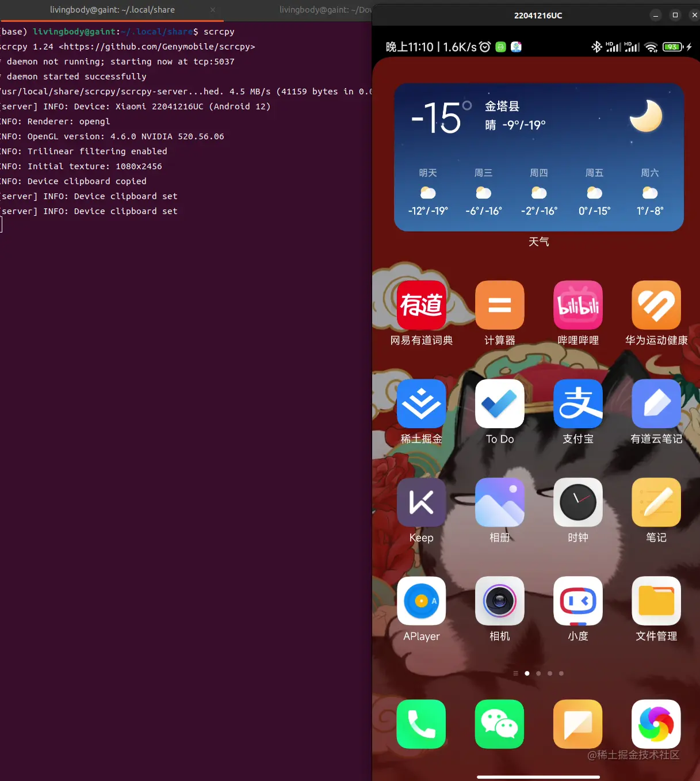Launch WeChat from the dock
700x781 pixels.
pos(499,724)
